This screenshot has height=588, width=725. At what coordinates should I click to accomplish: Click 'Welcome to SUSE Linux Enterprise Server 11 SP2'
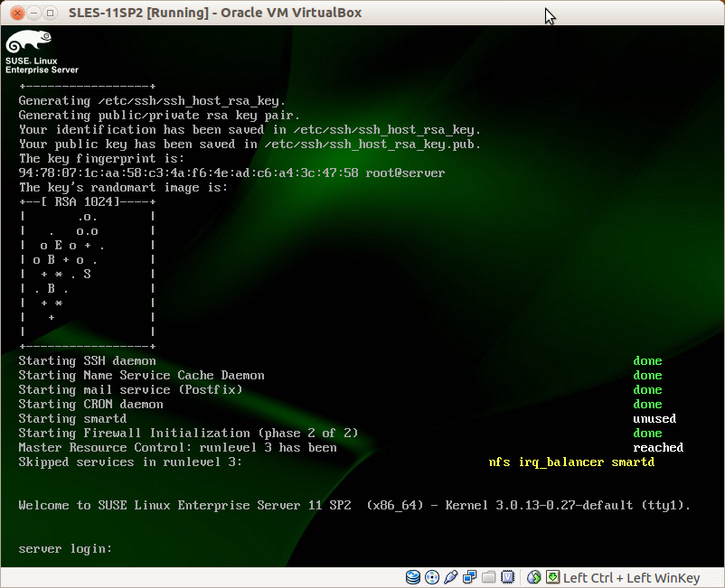point(185,505)
